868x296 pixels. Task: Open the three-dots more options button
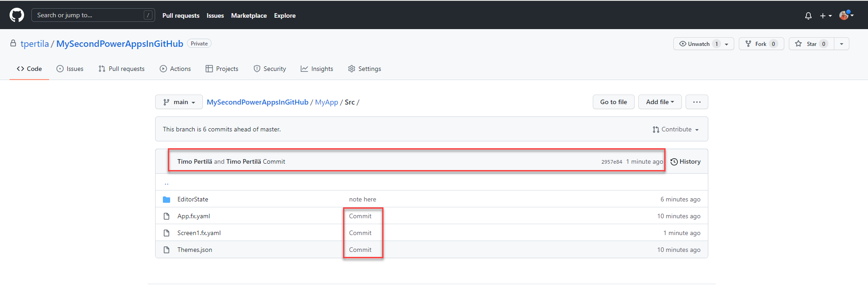pos(696,102)
